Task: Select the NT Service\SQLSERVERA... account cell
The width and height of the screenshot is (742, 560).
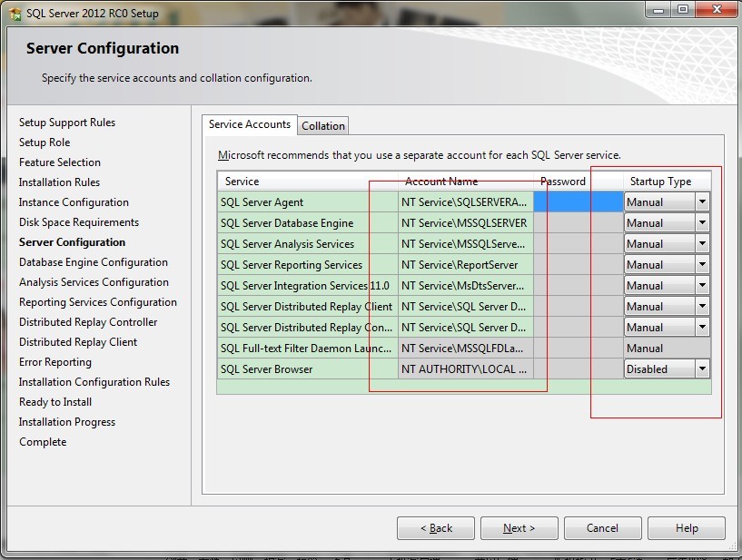Action: coord(466,202)
